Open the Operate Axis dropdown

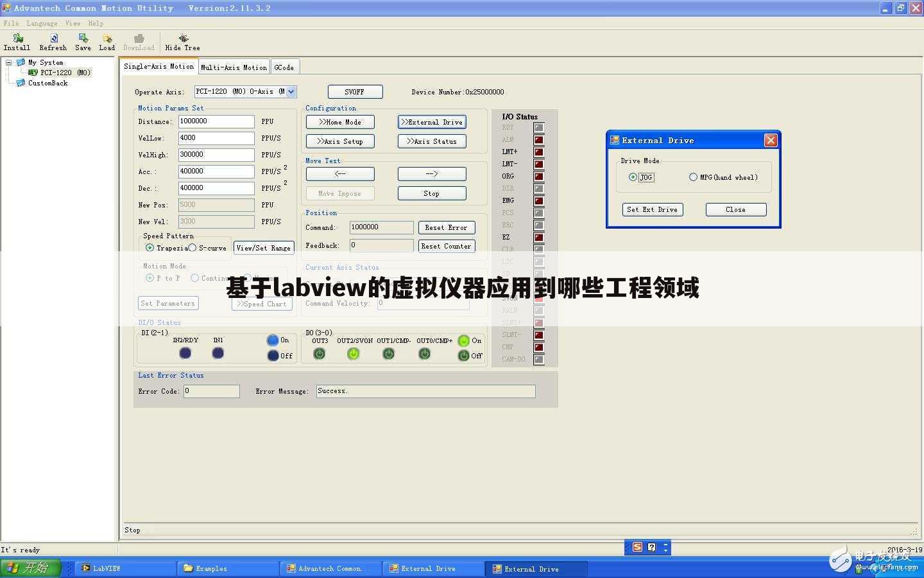click(291, 92)
